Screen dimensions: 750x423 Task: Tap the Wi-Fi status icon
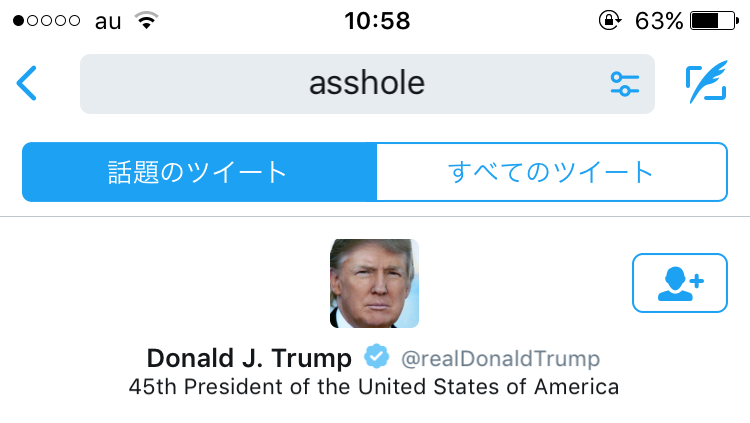point(147,21)
